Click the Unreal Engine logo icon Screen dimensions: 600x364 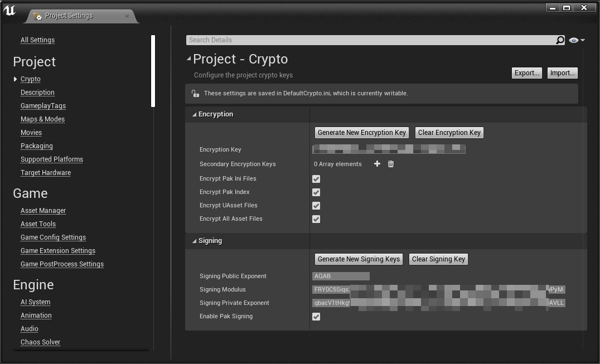[x=9, y=10]
